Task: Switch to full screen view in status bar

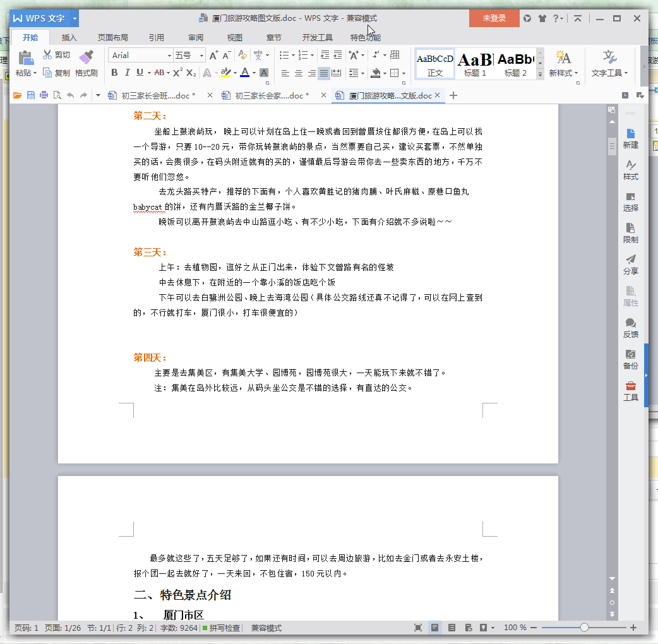Action: (418, 628)
